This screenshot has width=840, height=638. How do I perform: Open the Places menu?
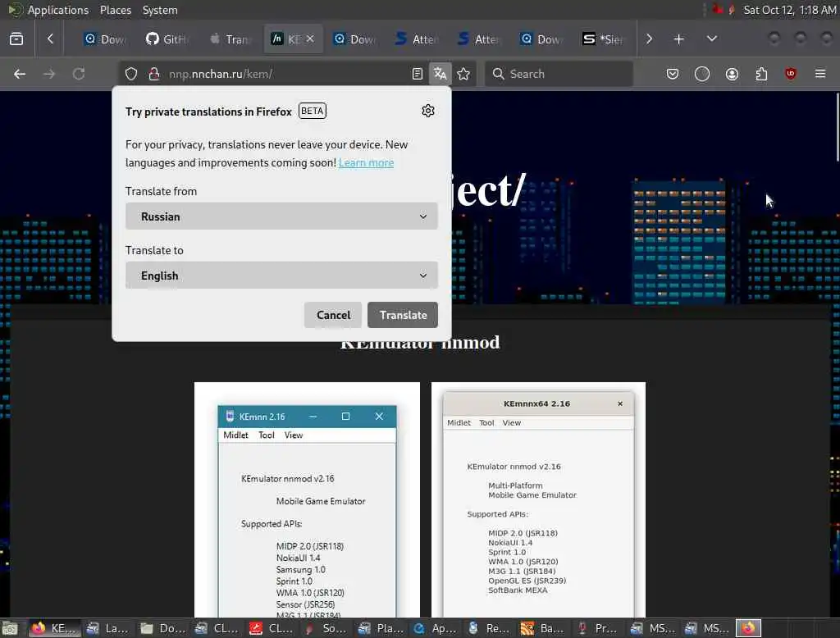tap(116, 10)
